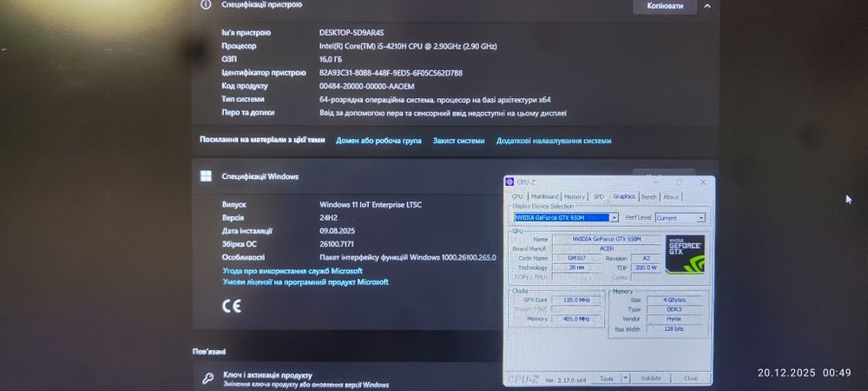Click the Board Manuf. field showing ACER
The image size is (868, 391).
(x=607, y=249)
